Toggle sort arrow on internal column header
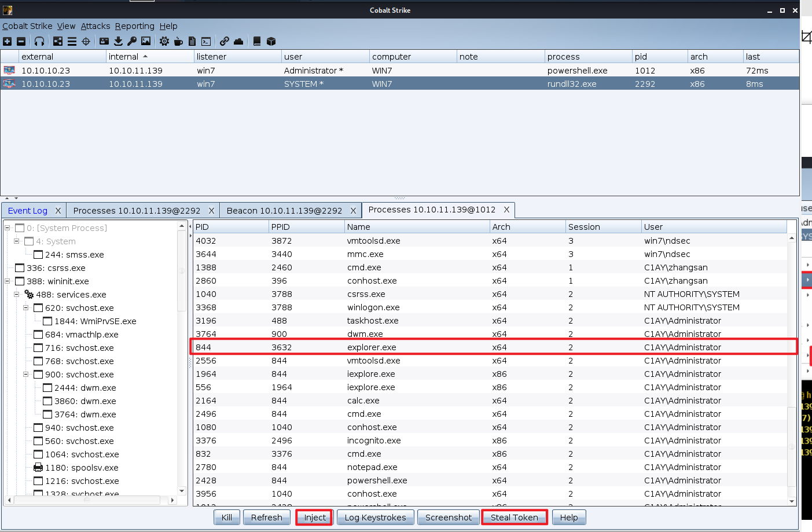 pos(145,56)
